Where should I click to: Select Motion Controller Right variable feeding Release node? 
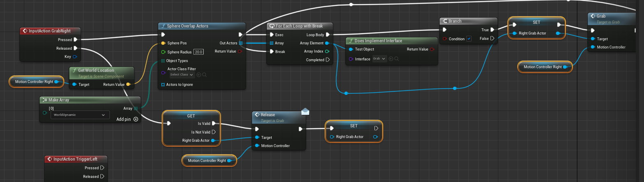[x=209, y=161]
